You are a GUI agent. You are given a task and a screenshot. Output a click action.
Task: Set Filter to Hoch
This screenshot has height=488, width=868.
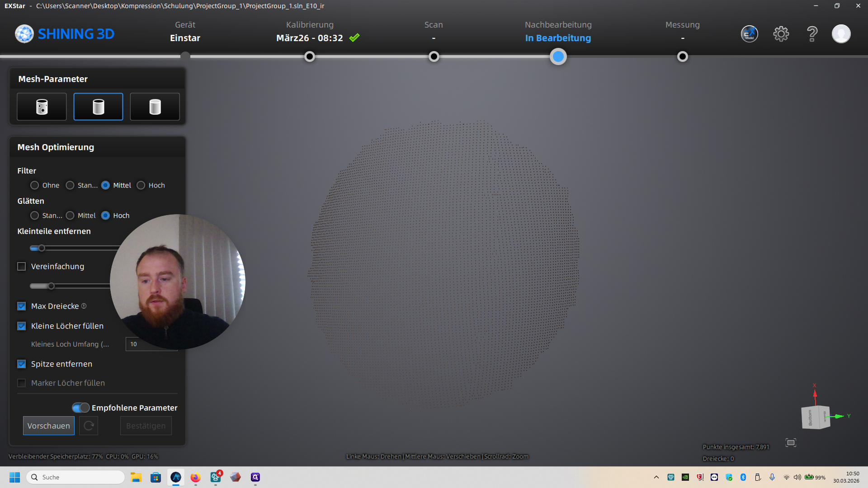click(141, 185)
